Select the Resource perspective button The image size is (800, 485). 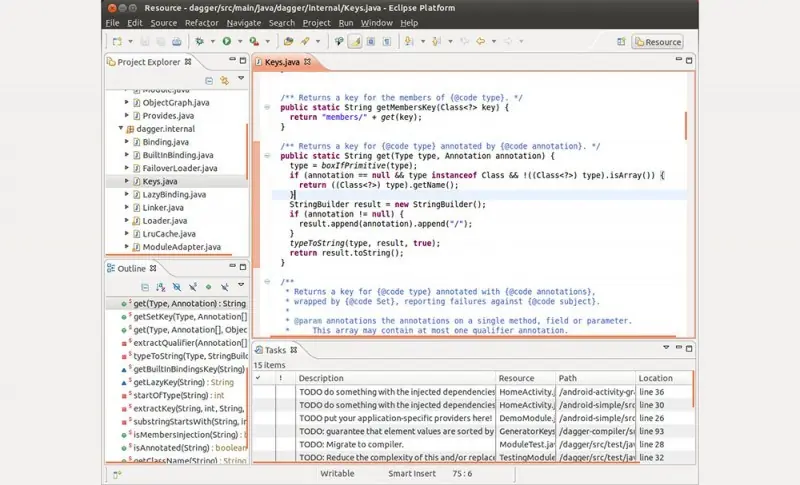(x=658, y=42)
